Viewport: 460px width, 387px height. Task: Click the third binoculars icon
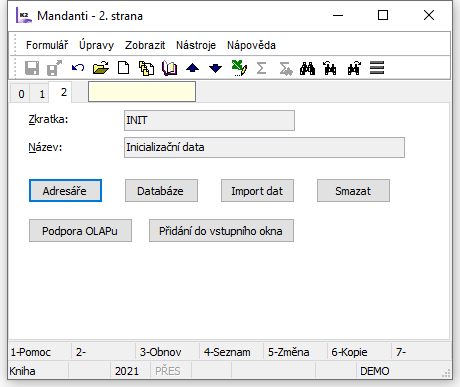pos(354,68)
